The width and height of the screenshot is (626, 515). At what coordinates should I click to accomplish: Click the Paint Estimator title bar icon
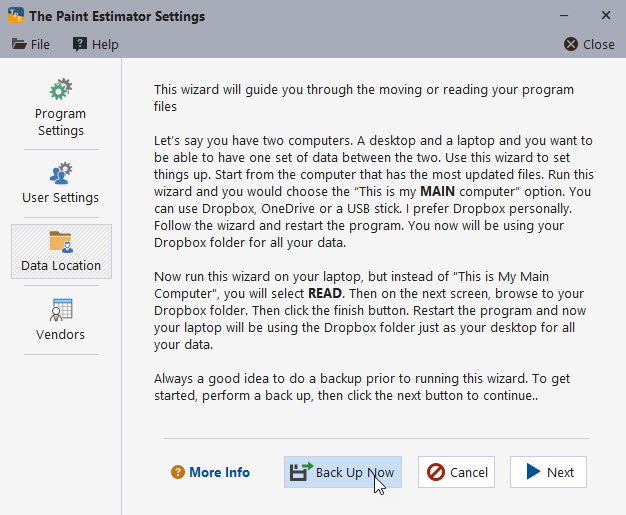[14, 16]
